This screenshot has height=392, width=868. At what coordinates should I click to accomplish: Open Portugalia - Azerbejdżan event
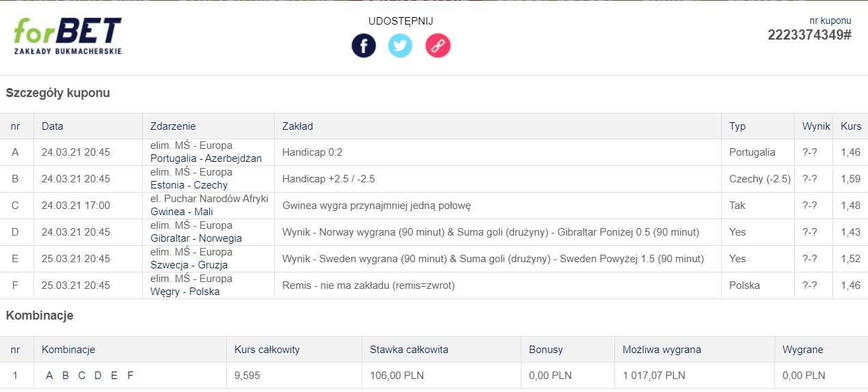coord(206,158)
